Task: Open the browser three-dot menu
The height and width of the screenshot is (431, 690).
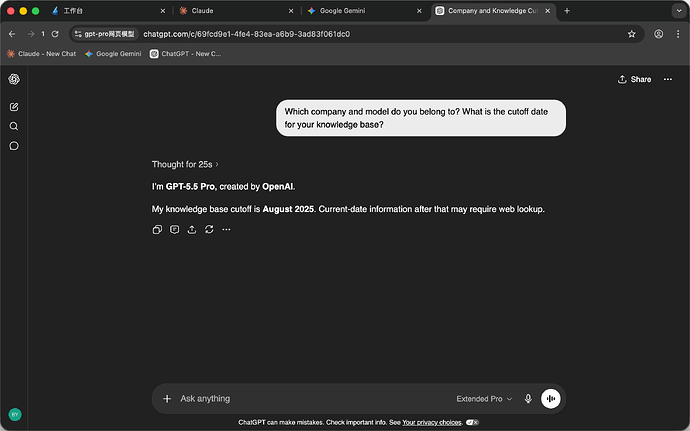Action: 678,34
